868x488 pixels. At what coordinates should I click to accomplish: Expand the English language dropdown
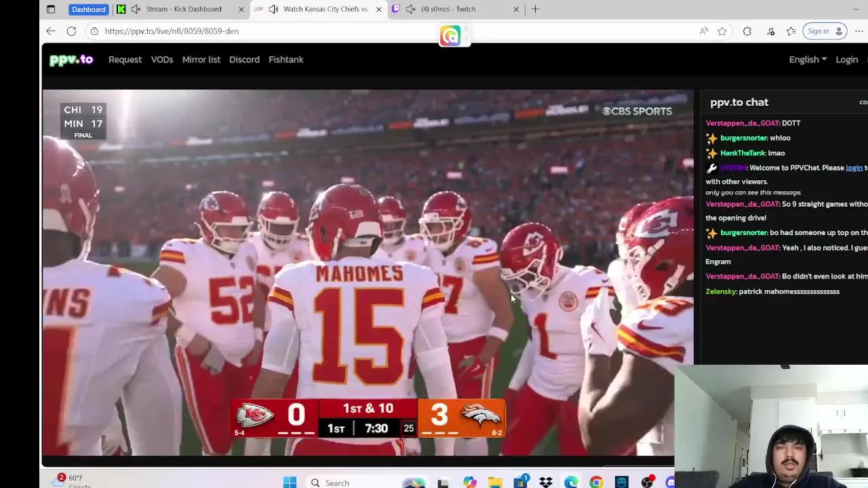(x=808, y=60)
